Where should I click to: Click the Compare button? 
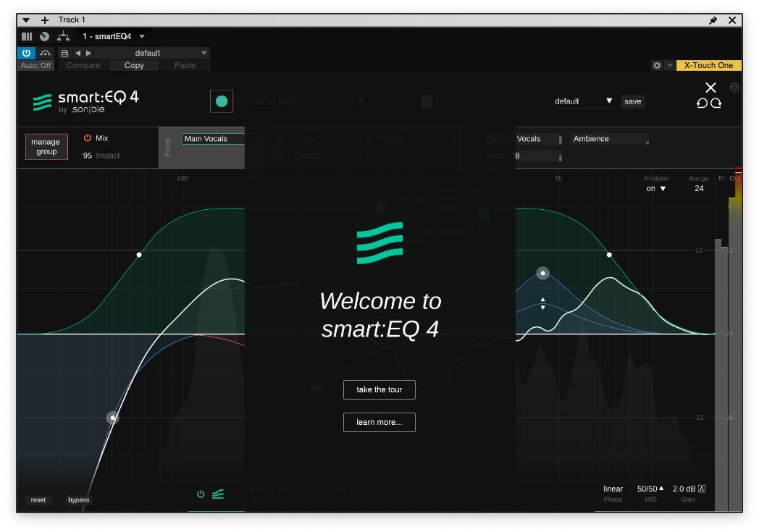pyautogui.click(x=83, y=65)
